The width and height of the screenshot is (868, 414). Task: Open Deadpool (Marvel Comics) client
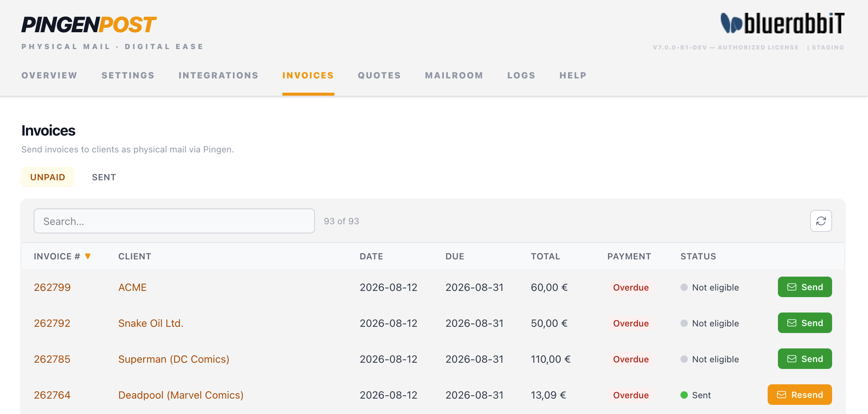[x=181, y=395]
